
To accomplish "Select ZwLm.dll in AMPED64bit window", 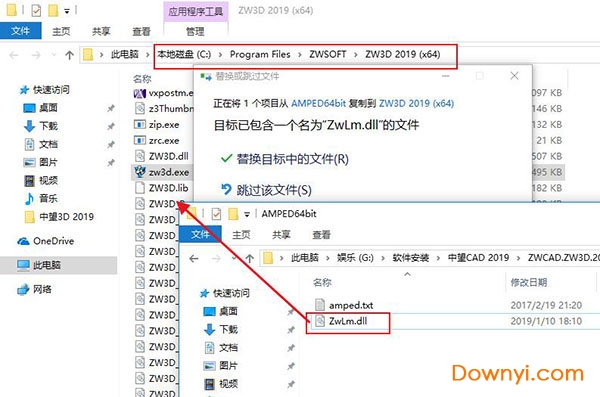I will pos(341,321).
